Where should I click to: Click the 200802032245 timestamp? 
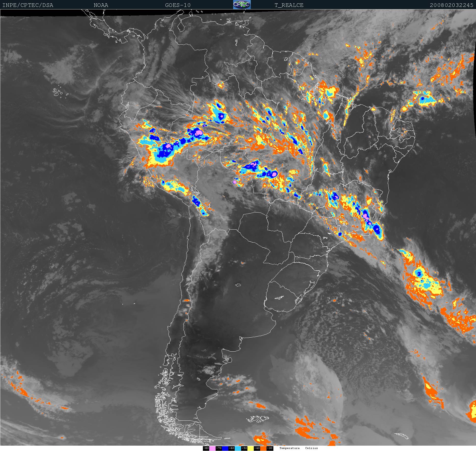click(x=452, y=5)
